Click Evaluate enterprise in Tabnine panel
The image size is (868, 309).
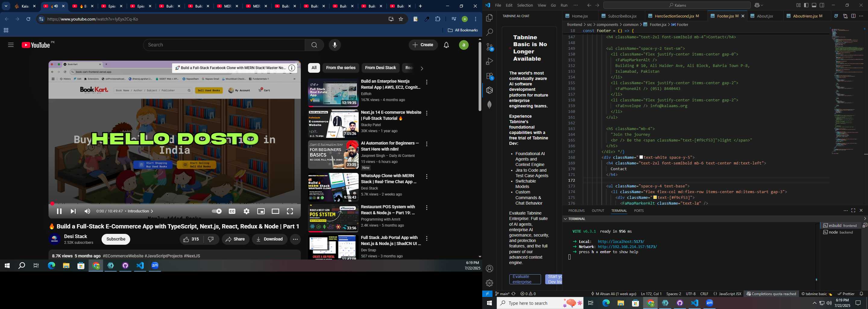tap(525, 279)
